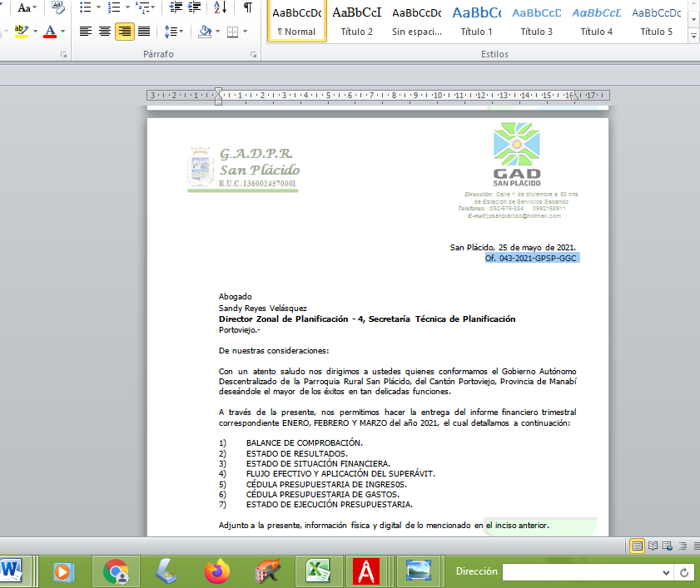Open the Párrafo dialog launcher
The width and height of the screenshot is (700, 588).
coord(253,54)
